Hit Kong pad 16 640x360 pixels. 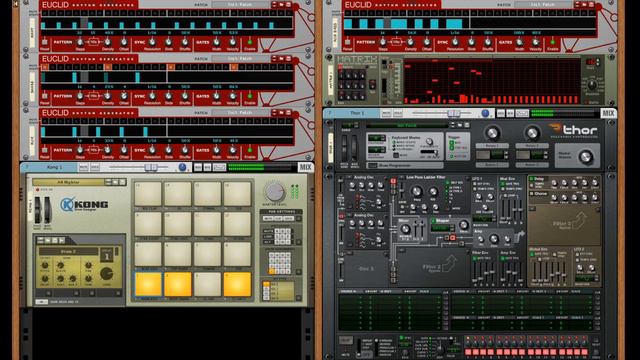[237, 194]
